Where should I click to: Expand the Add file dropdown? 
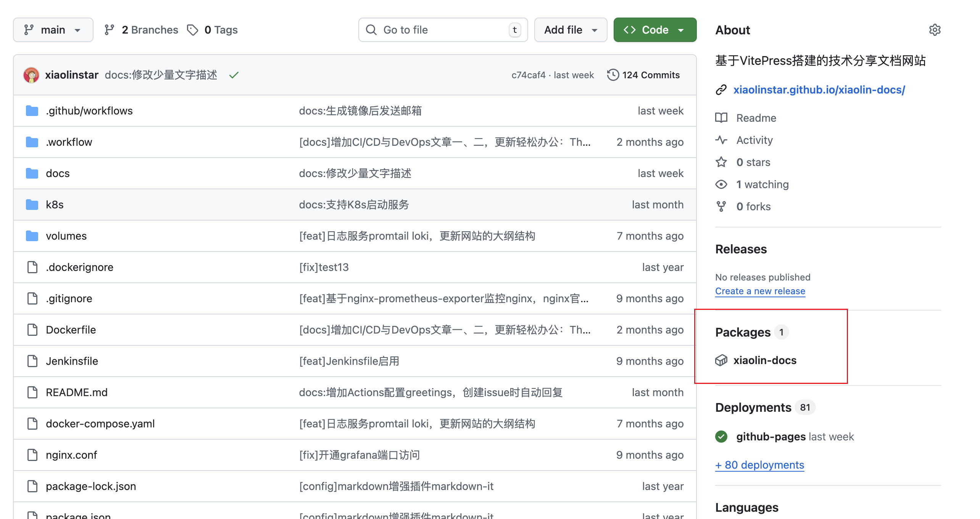point(571,30)
